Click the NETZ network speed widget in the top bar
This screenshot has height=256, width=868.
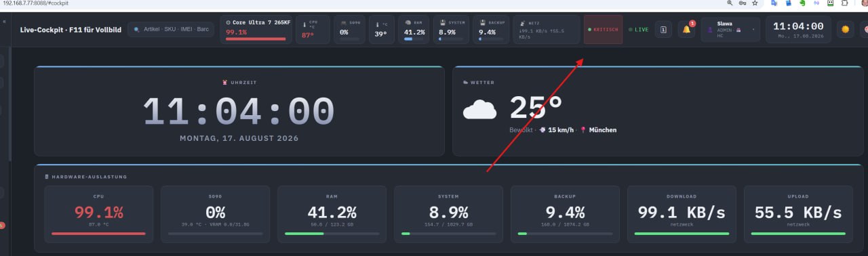(x=546, y=30)
